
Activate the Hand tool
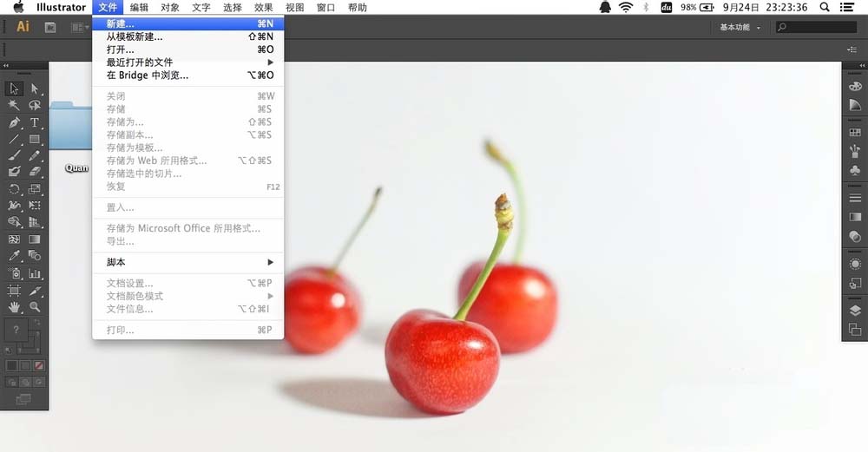click(x=15, y=307)
